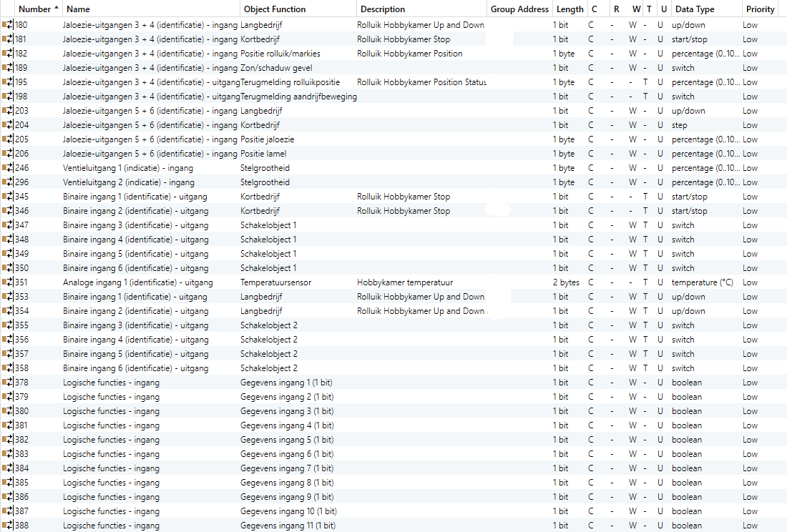This screenshot has width=787, height=532.
Task: Select 'Langbedrijf' function in row 354
Action: [261, 311]
